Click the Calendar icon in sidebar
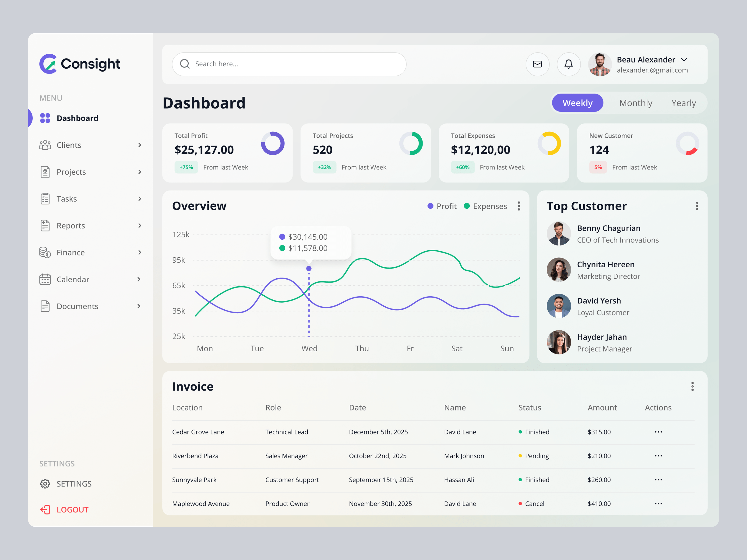Image resolution: width=747 pixels, height=560 pixels. (x=45, y=279)
